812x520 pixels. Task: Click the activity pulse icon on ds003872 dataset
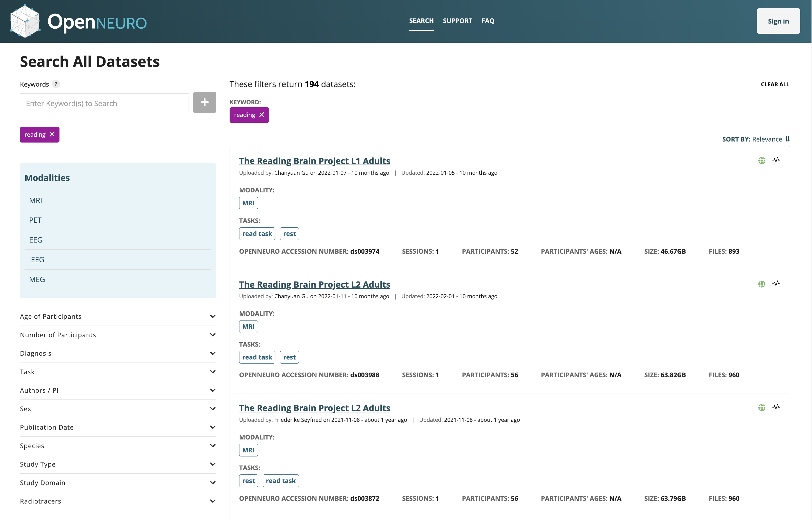point(776,407)
